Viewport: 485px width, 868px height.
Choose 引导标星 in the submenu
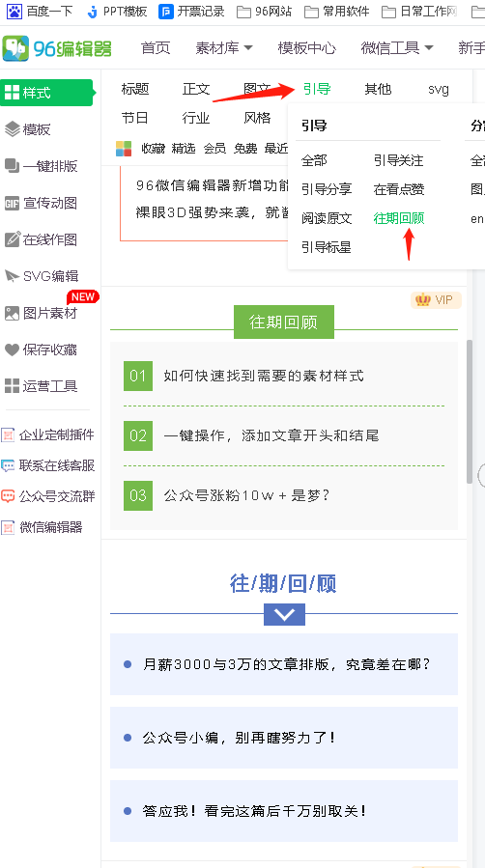click(x=327, y=247)
